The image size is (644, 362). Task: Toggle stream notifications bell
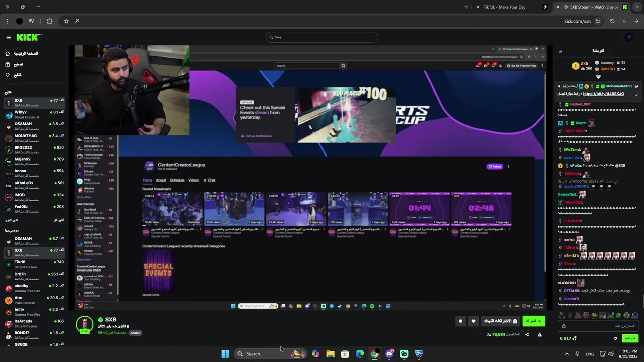click(x=460, y=321)
